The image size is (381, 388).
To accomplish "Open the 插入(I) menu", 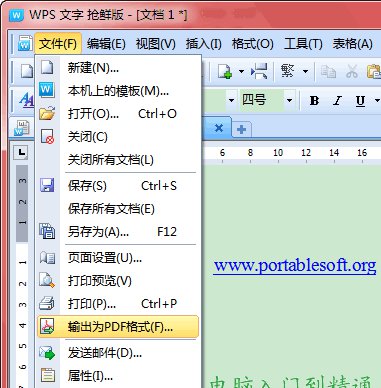I will point(203,44).
